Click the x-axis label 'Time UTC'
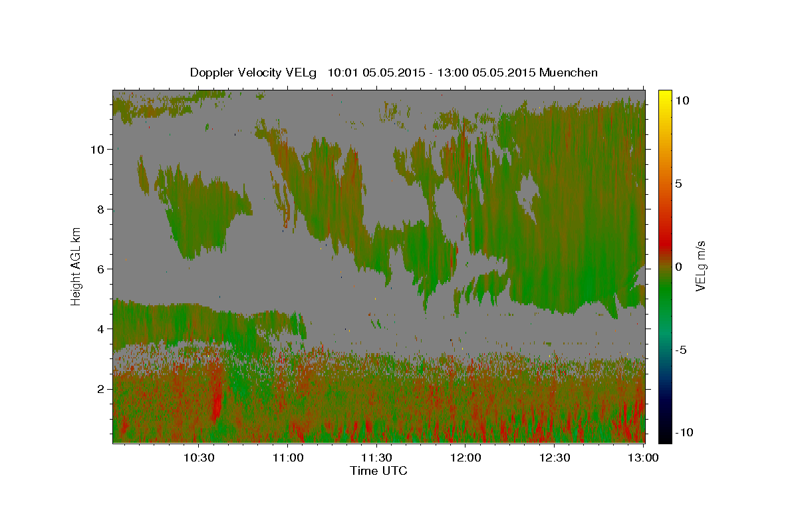The height and width of the screenshot is (532, 798). coord(378,471)
